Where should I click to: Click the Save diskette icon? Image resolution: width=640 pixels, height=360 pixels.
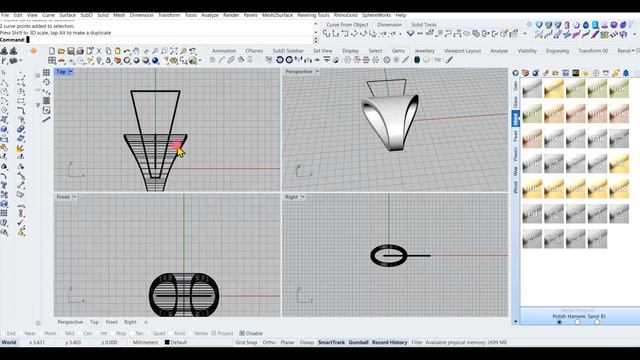pyautogui.click(x=71, y=51)
